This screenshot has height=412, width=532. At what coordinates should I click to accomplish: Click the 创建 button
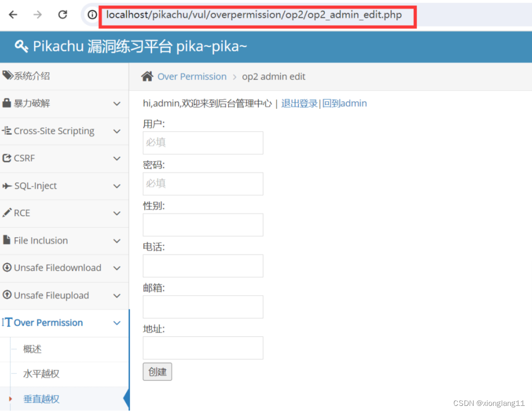pos(157,372)
